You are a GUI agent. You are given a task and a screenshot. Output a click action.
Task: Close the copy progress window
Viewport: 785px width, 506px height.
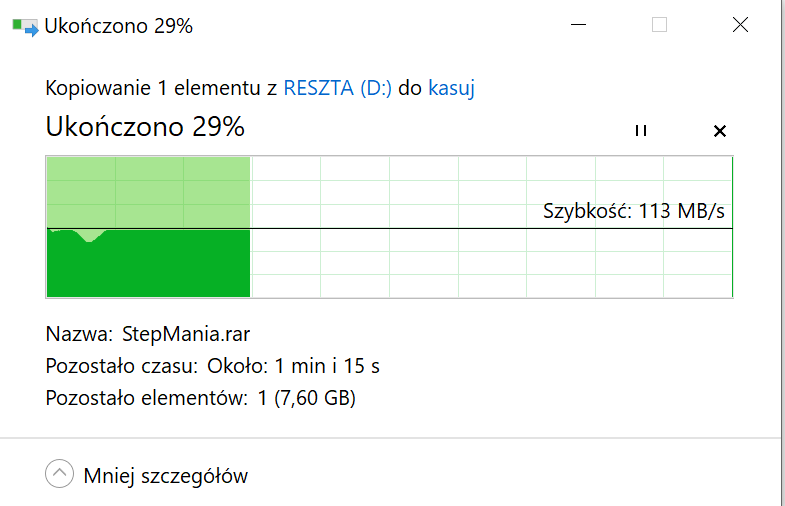click(x=740, y=25)
